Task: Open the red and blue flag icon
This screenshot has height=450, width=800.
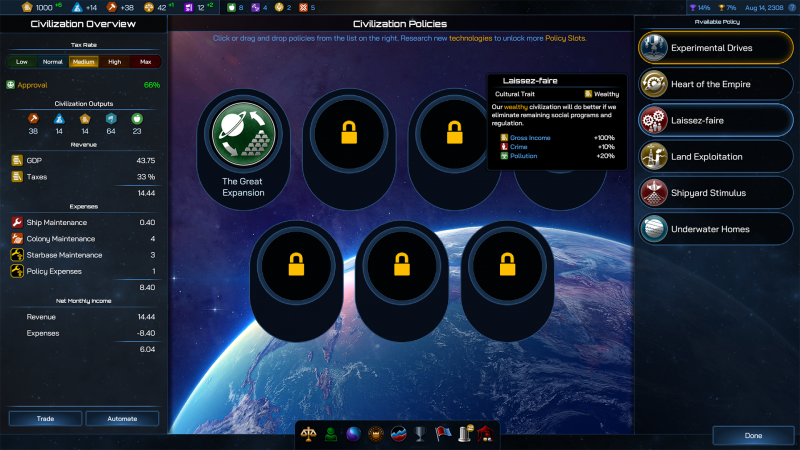Action: click(442, 435)
